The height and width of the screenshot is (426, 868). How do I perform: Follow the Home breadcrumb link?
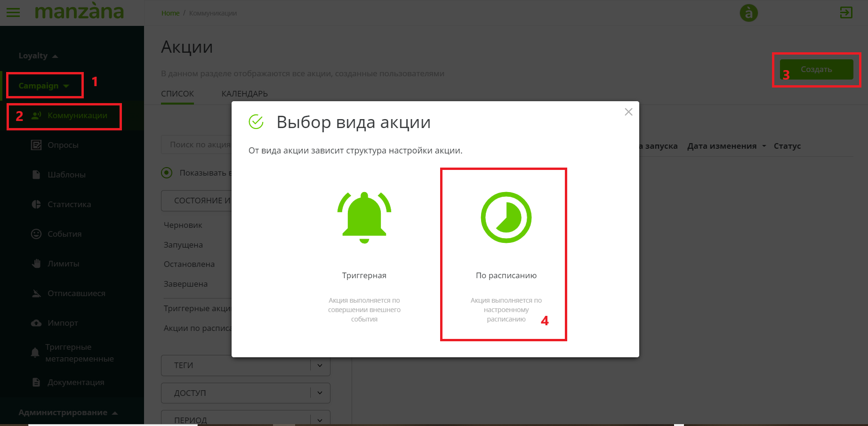click(x=170, y=13)
